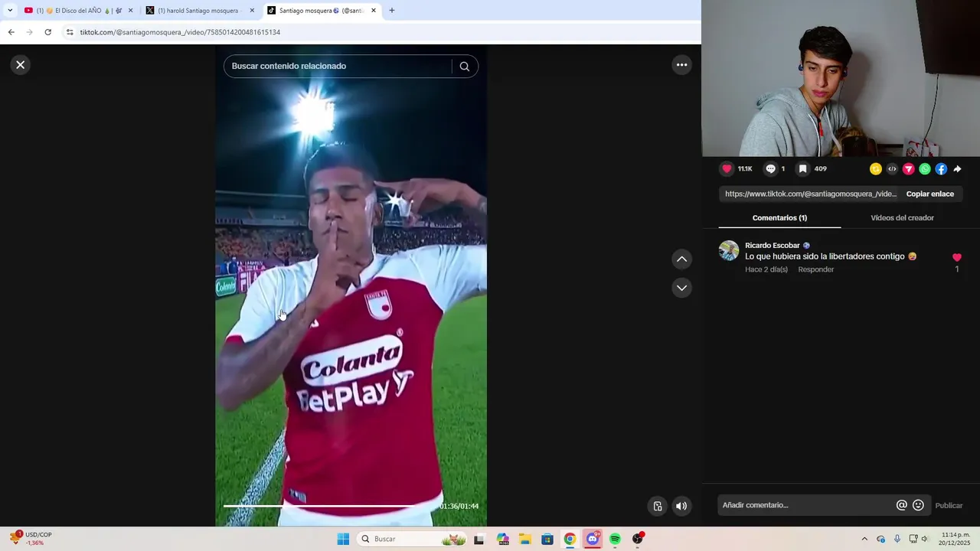Close the El Disco del AÑO tab
The width and height of the screenshot is (980, 551).
tap(130, 11)
